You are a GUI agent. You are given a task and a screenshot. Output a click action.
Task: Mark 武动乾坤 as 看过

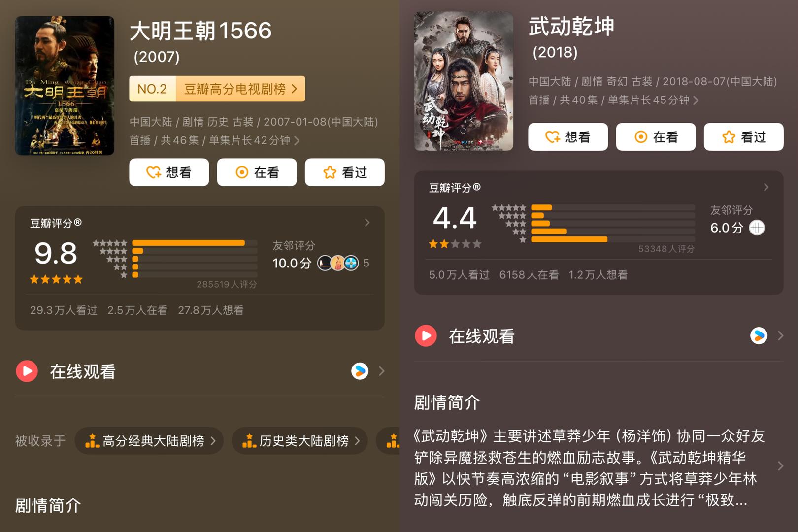pyautogui.click(x=743, y=137)
